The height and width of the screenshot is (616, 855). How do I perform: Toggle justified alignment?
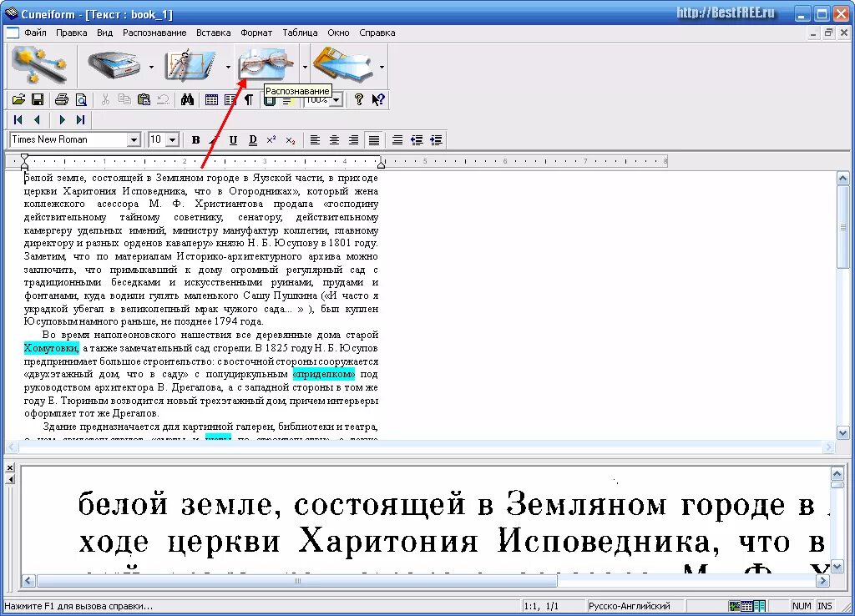pos(373,140)
